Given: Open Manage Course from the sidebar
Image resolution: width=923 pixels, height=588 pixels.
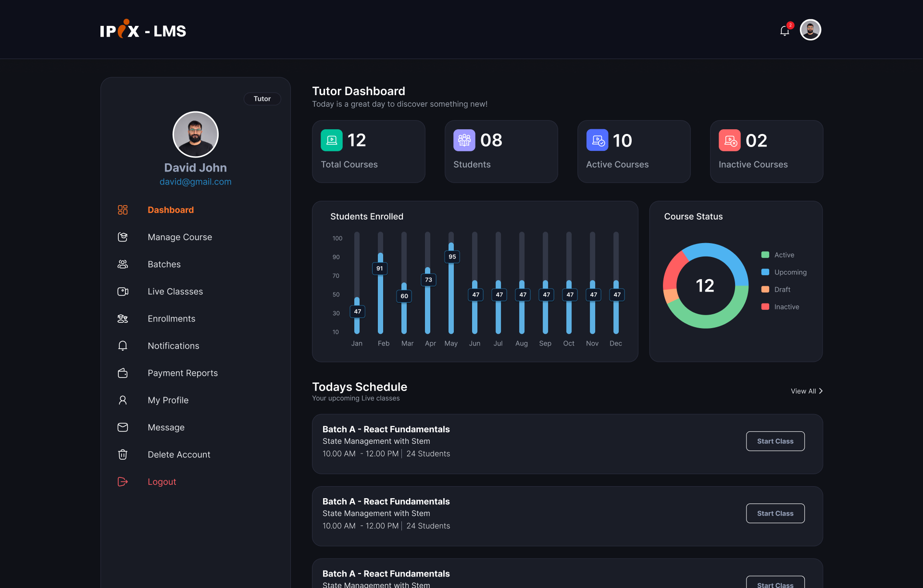Looking at the screenshot, I should point(180,237).
